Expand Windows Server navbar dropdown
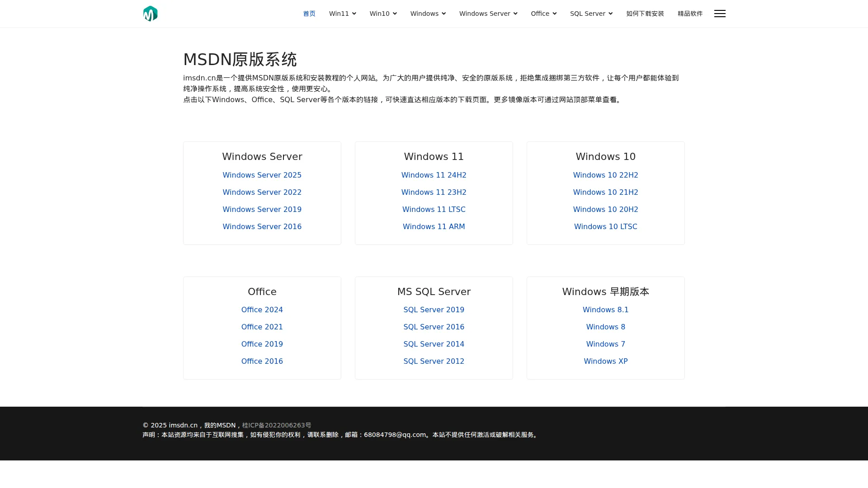Screen dimensions: 868x488 488,14
